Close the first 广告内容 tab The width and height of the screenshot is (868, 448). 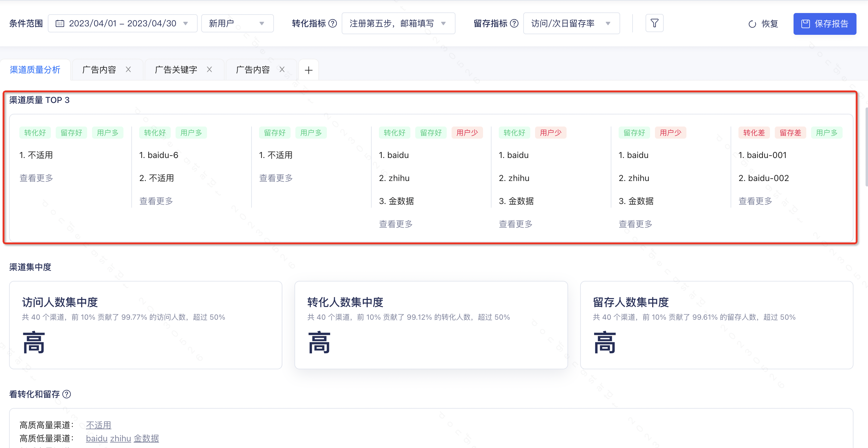tap(128, 69)
